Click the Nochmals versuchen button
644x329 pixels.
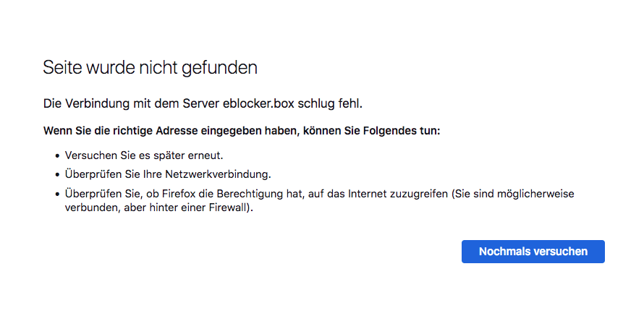(533, 252)
